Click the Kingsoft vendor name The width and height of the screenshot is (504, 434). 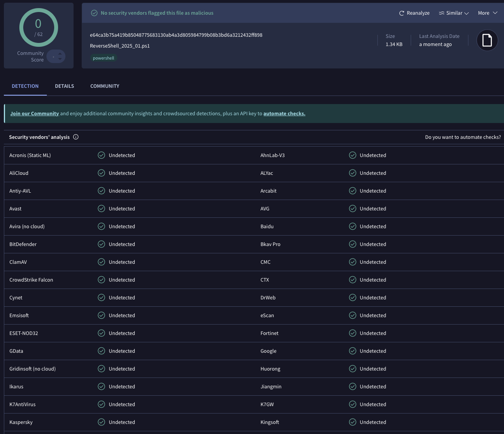click(x=270, y=422)
